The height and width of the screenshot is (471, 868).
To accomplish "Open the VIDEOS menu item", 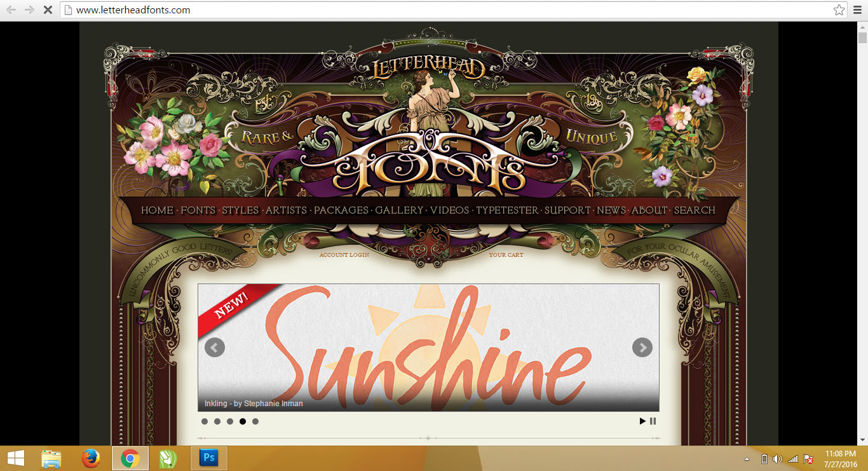I will [x=449, y=210].
